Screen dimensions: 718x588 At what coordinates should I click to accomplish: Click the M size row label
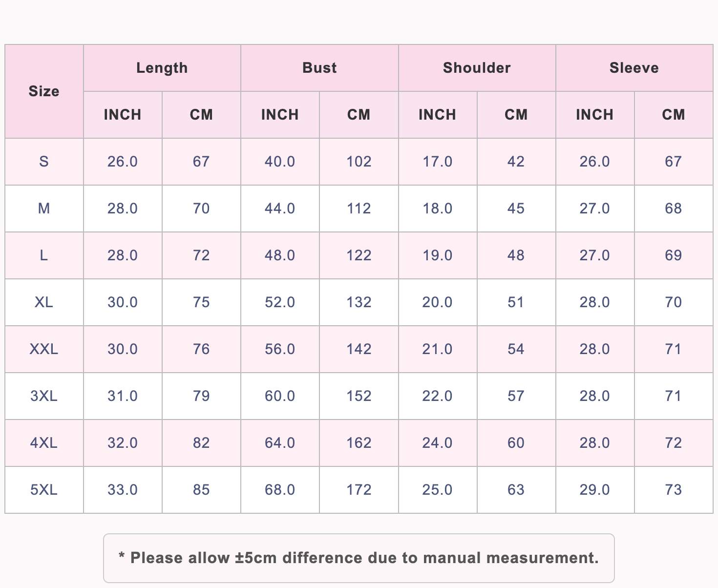pos(44,209)
